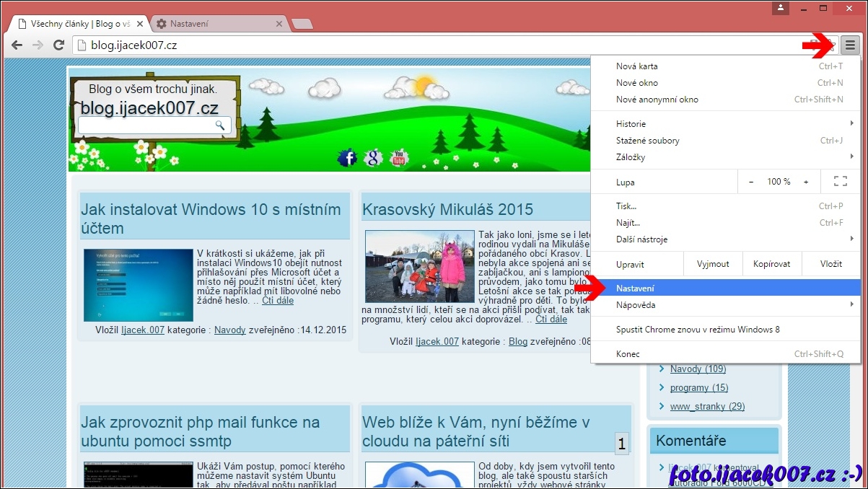Click the address bar showing blog.ijacek007.cz
This screenshot has height=489, width=868.
(x=433, y=45)
